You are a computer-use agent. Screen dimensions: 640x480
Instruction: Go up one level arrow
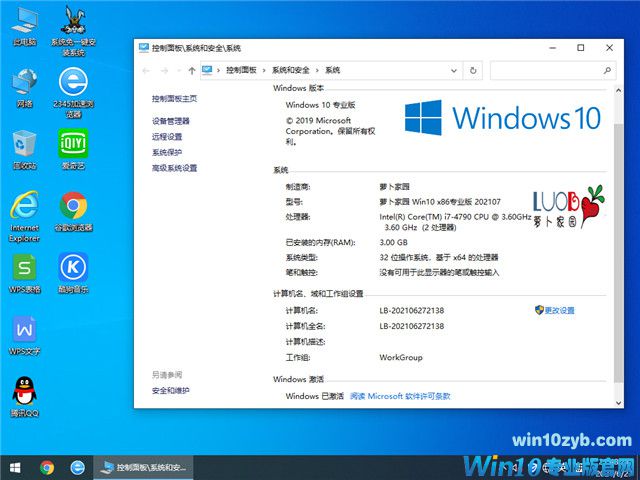click(192, 71)
